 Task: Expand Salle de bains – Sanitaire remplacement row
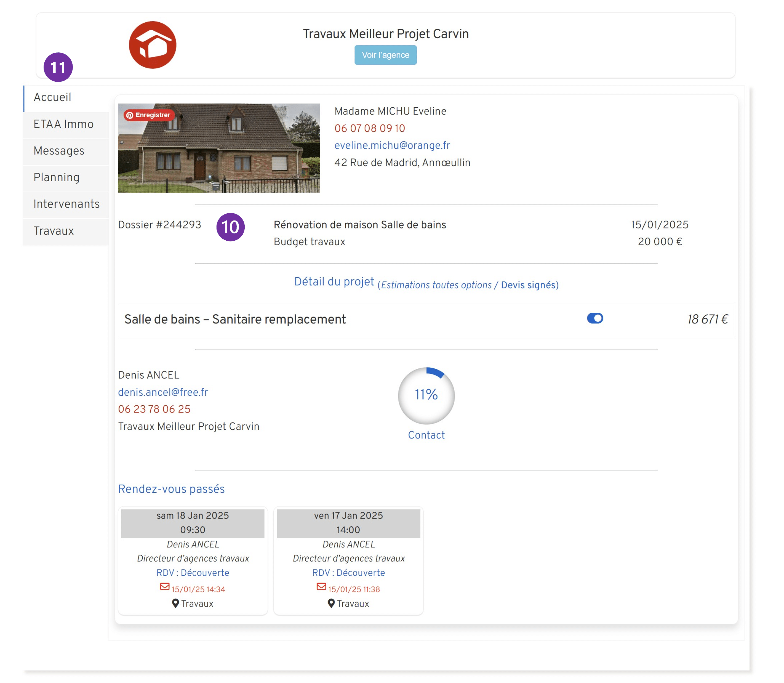pos(235,319)
